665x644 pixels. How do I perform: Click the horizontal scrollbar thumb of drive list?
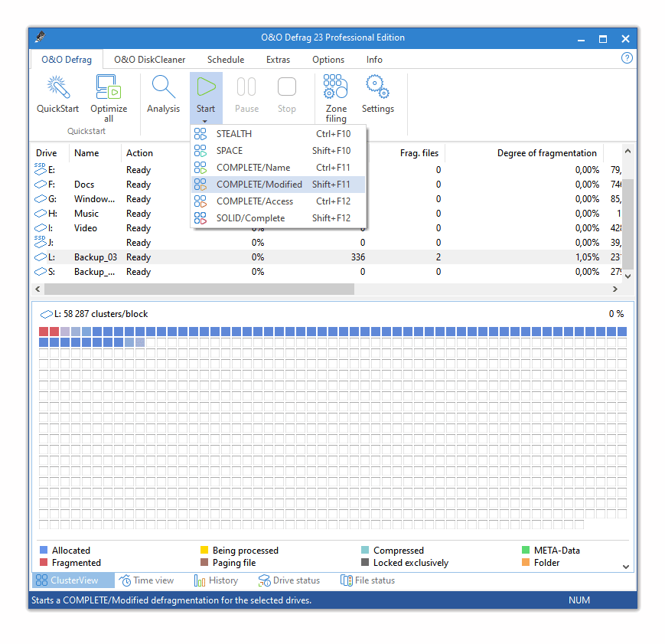tap(199, 289)
